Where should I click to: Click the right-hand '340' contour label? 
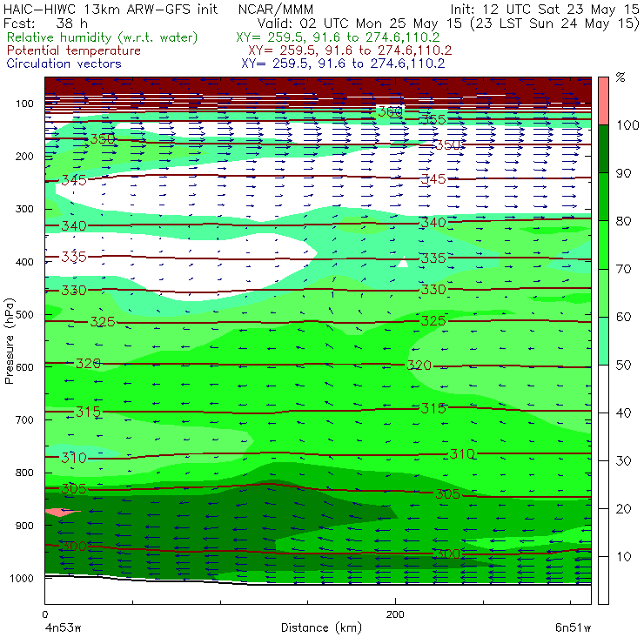point(433,223)
